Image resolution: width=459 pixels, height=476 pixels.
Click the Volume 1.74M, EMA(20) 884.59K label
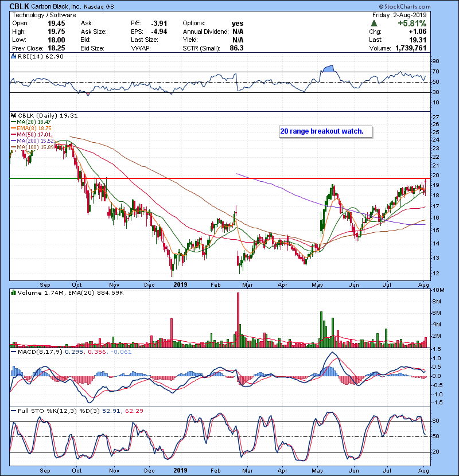click(x=71, y=293)
